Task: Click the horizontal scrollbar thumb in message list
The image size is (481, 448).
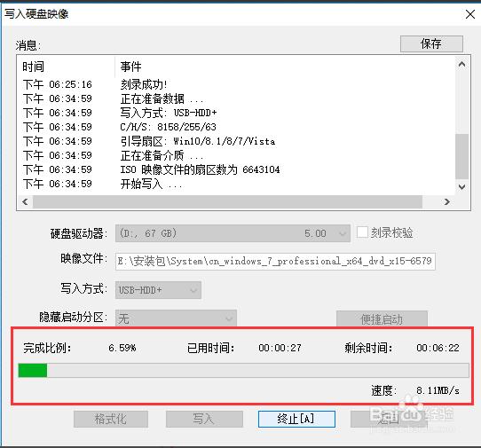Action: (227, 201)
